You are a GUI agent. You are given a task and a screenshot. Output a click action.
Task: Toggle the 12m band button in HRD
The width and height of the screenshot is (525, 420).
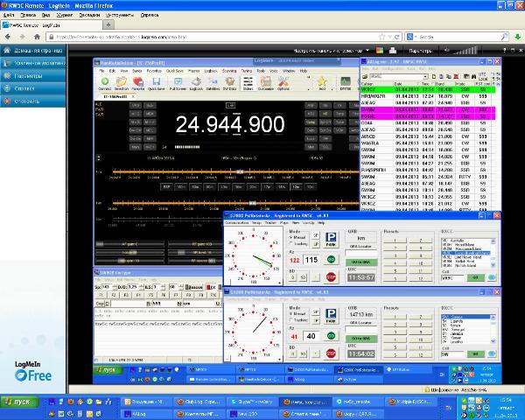pyautogui.click(x=296, y=187)
